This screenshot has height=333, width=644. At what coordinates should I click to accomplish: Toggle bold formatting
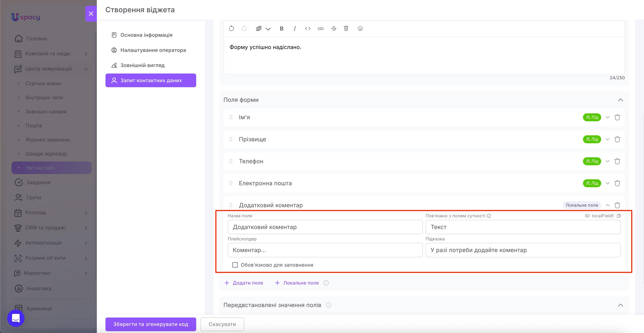[282, 28]
